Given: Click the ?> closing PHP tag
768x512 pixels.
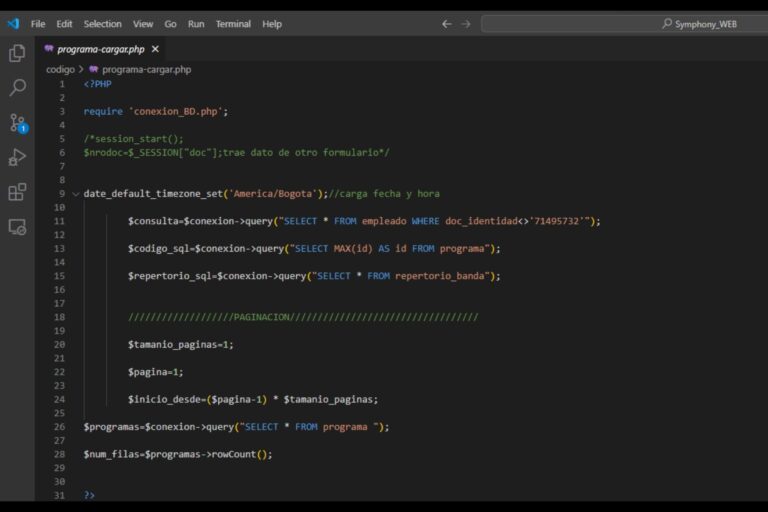Looking at the screenshot, I should point(89,495).
